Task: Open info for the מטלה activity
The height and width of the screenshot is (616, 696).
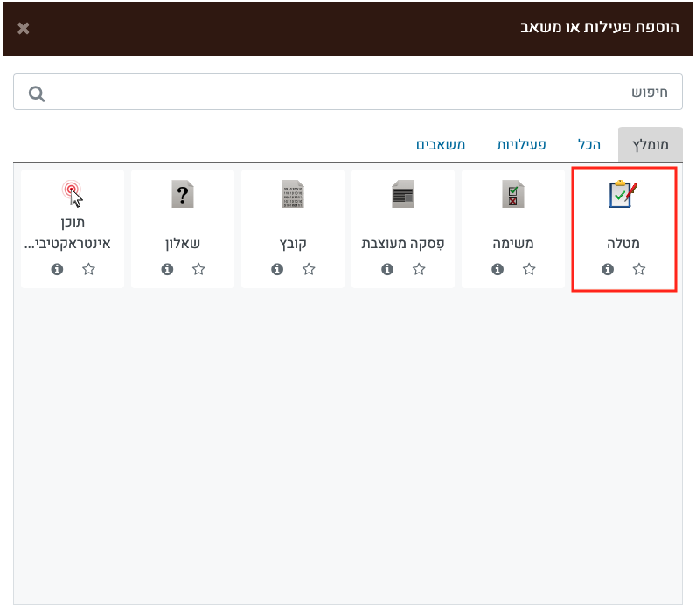Action: point(608,270)
